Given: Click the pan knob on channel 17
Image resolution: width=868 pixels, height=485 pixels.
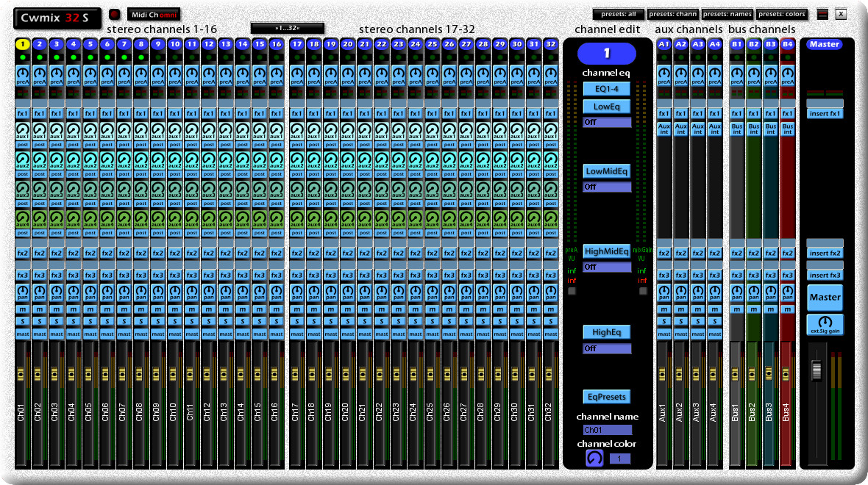Looking at the screenshot, I should [296, 291].
